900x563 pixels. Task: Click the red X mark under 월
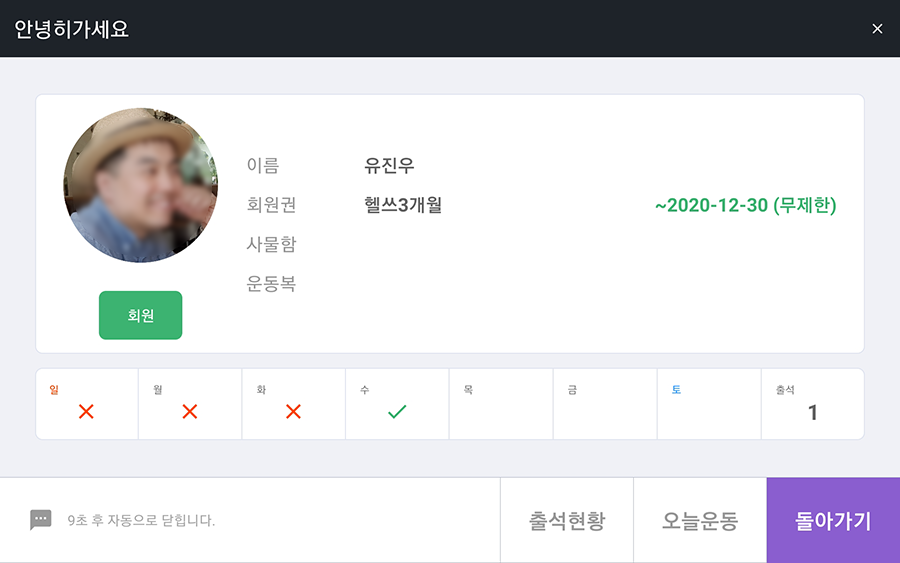(189, 411)
